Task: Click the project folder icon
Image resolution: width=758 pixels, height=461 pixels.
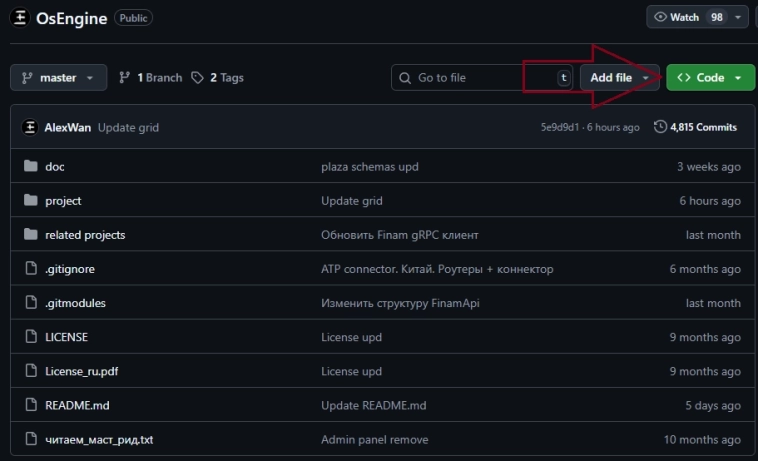Action: pos(29,201)
